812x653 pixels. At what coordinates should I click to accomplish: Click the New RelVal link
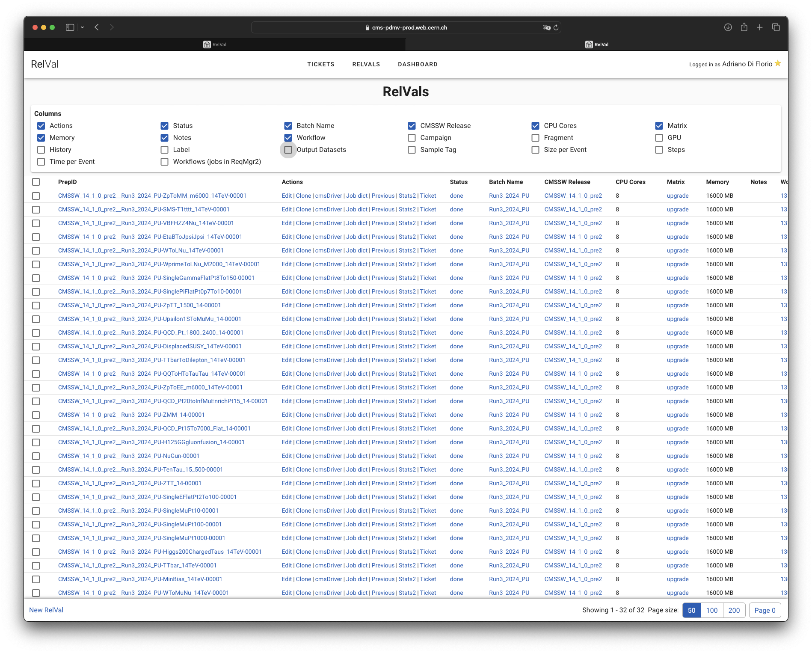coord(46,610)
